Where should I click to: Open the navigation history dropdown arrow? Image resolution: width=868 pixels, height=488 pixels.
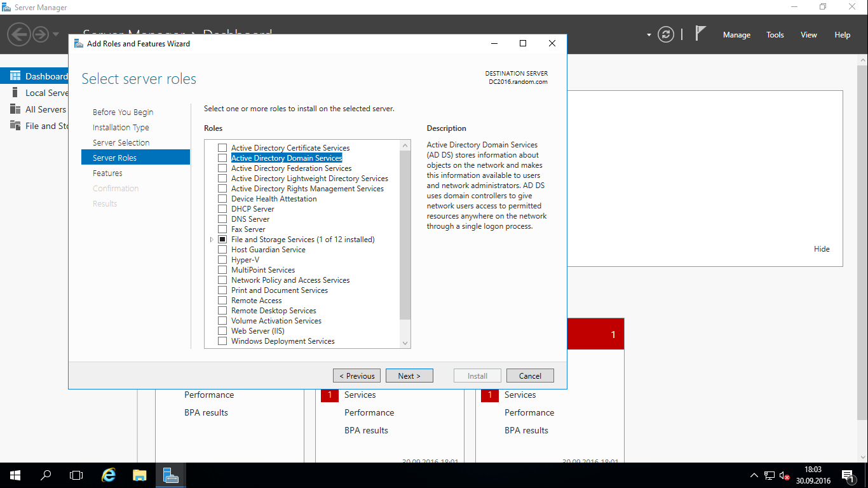(x=56, y=34)
